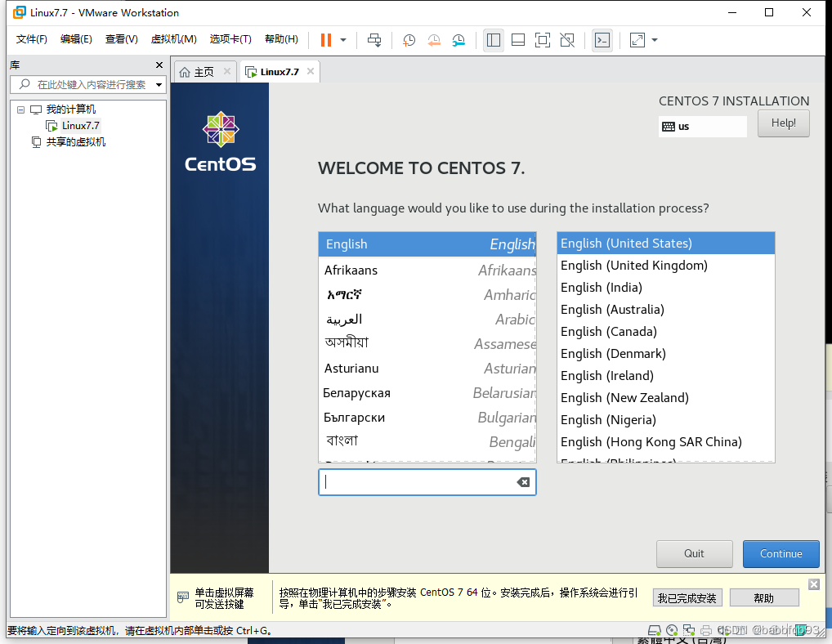The height and width of the screenshot is (644, 832).
Task: Pause the virtual machine
Action: point(326,40)
